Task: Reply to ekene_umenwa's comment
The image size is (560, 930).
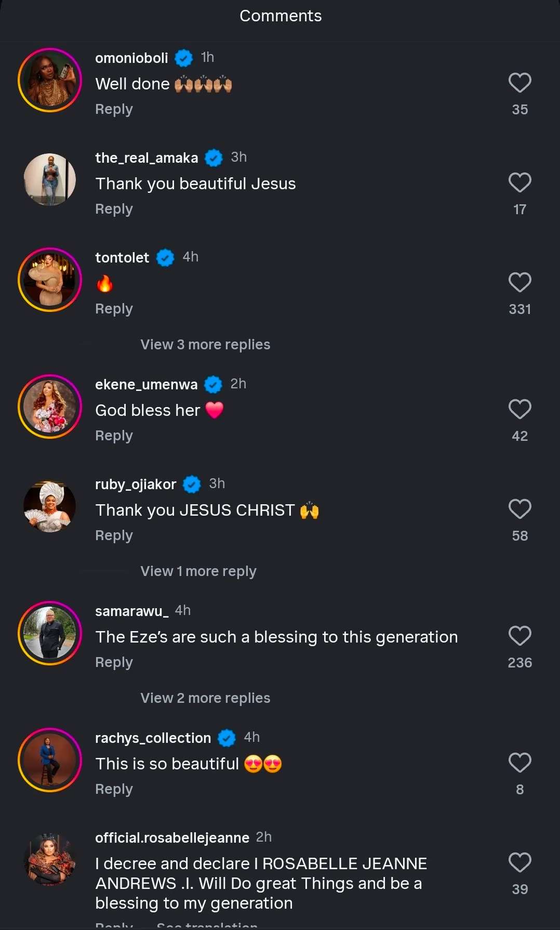Action: pyautogui.click(x=114, y=436)
